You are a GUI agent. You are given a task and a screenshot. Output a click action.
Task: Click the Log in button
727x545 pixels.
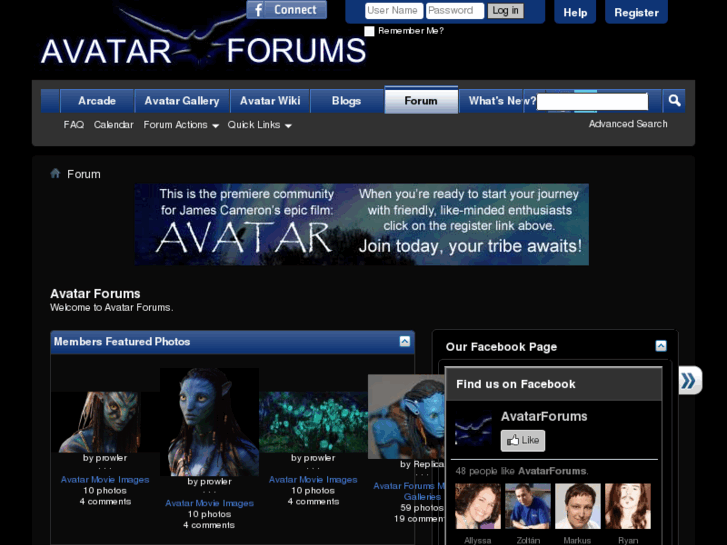point(505,11)
